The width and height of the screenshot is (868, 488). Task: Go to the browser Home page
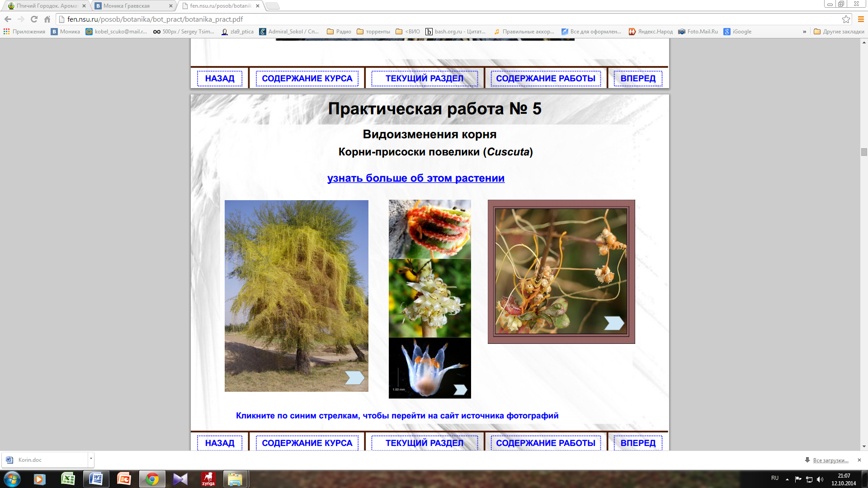tap(47, 19)
